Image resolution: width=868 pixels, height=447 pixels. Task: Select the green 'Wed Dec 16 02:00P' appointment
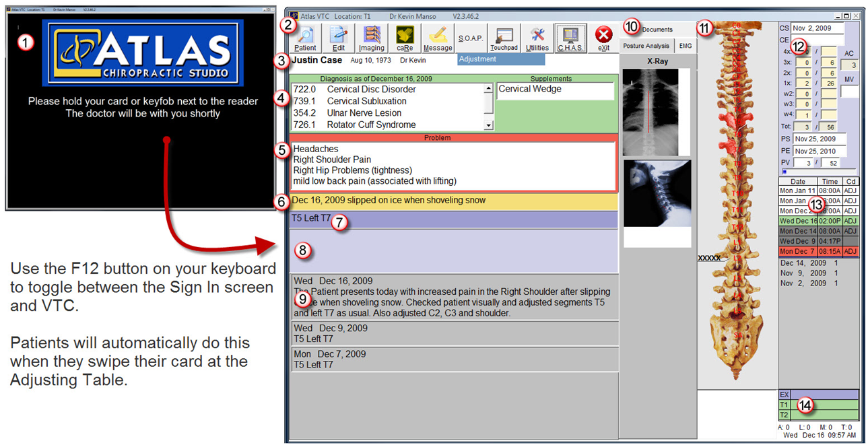818,221
